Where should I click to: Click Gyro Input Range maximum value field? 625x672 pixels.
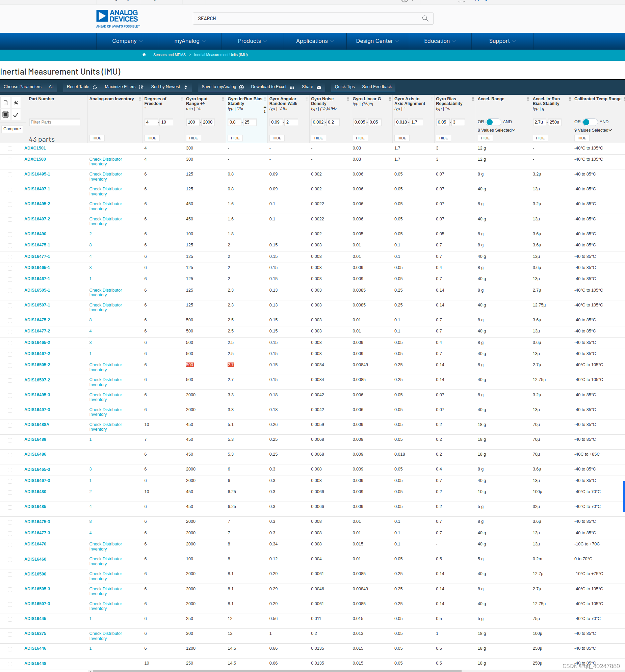(208, 123)
